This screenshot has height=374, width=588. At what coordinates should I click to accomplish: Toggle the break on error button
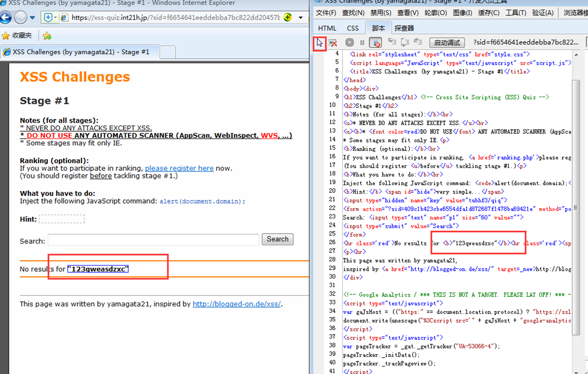coord(376,42)
